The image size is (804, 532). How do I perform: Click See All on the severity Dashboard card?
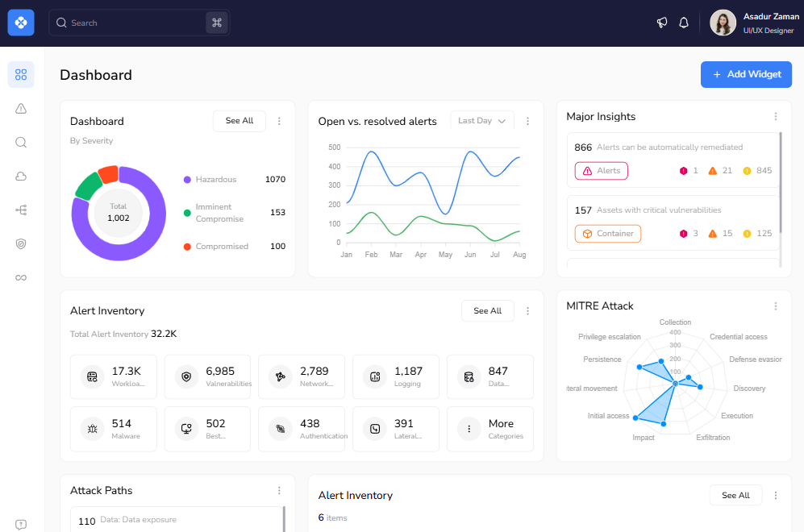[240, 121]
